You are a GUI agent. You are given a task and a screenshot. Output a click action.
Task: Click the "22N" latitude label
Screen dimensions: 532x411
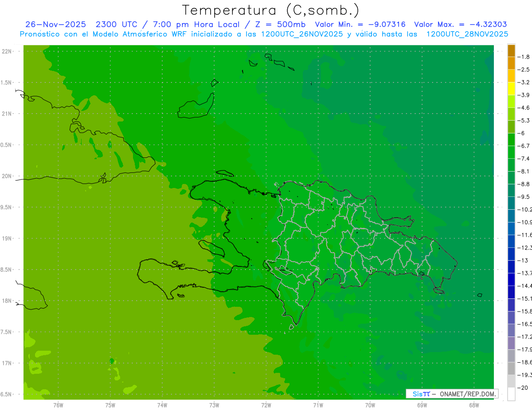tap(7, 51)
